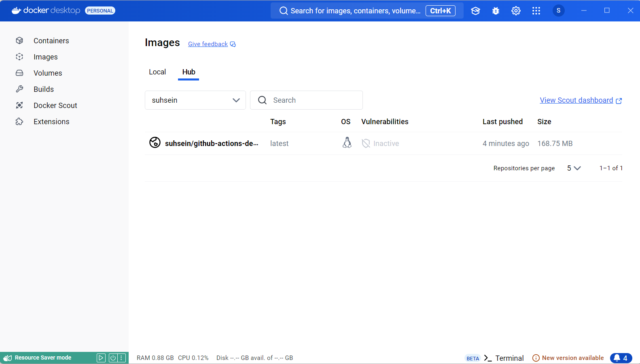Image resolution: width=640 pixels, height=364 pixels.
Task: Open notifications bell with 4 alerts
Action: point(621,358)
